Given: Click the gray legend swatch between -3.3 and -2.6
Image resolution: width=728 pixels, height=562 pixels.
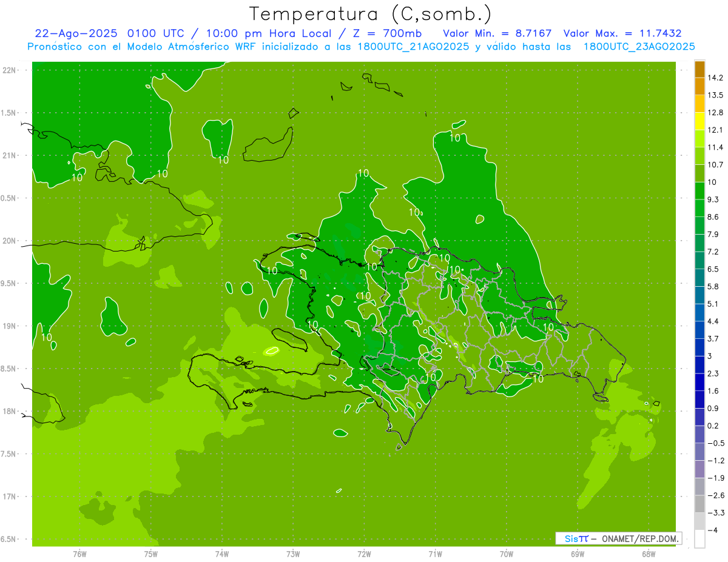Looking at the screenshot, I should point(699,504).
